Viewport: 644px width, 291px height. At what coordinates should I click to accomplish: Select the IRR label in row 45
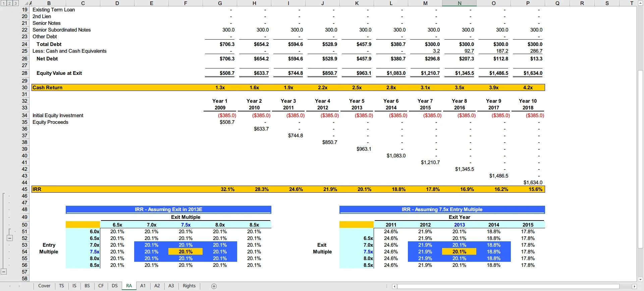click(37, 189)
